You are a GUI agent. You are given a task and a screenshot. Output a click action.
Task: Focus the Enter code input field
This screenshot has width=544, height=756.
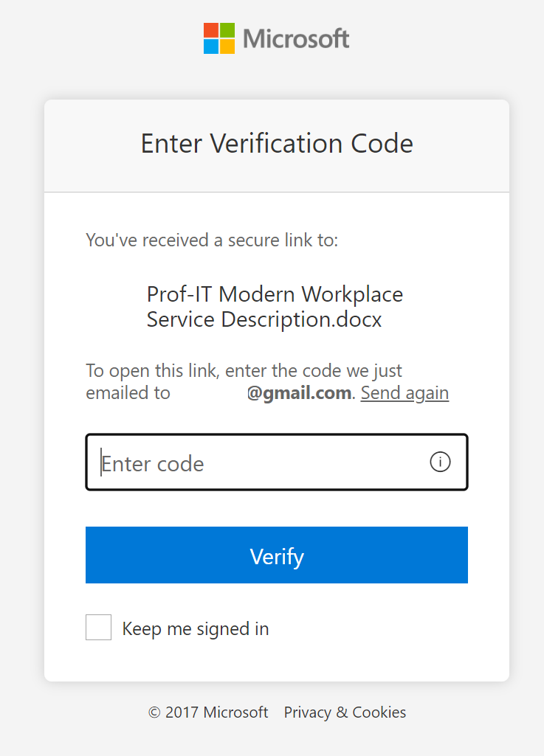point(258,462)
